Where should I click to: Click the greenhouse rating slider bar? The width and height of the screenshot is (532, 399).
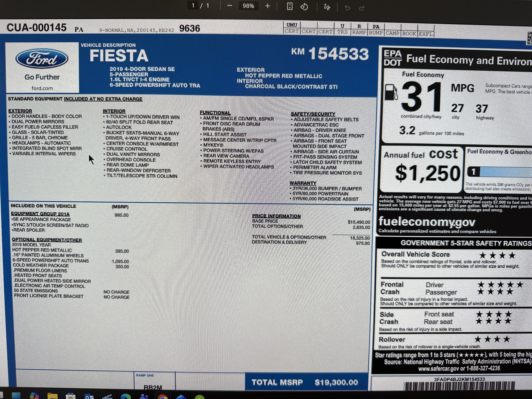pos(500,172)
